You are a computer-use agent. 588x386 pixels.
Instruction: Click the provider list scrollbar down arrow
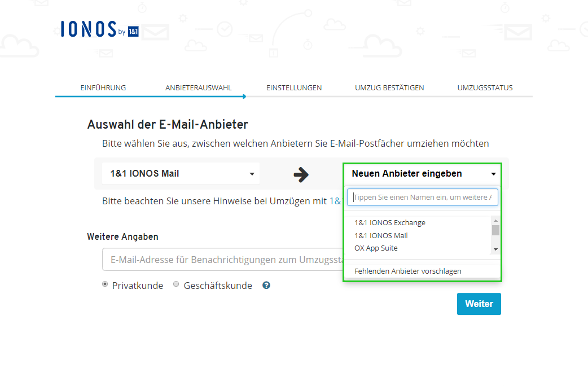click(496, 249)
